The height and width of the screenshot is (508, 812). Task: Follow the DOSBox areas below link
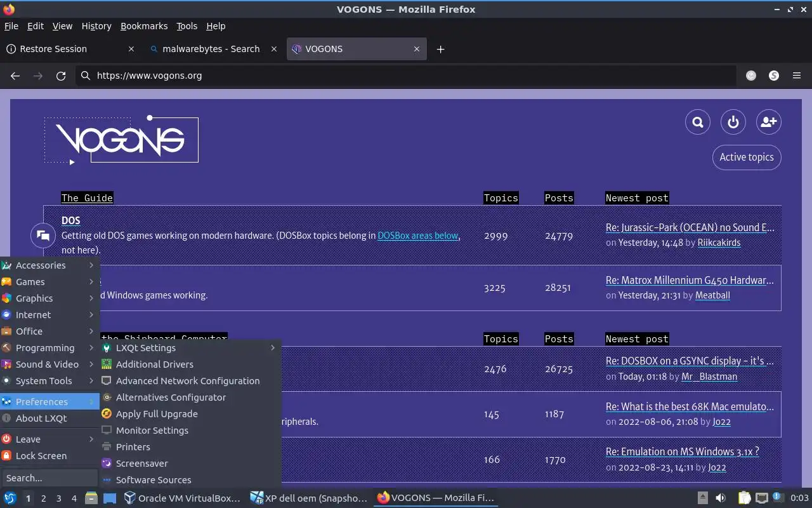click(x=417, y=236)
